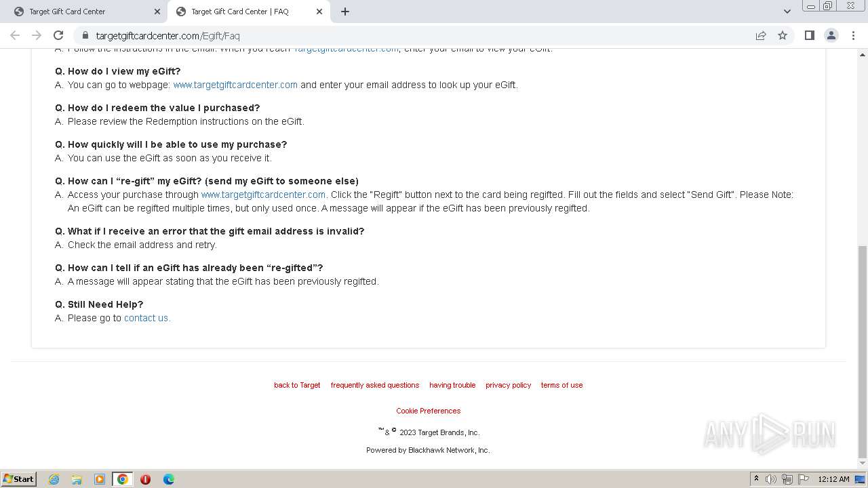Screen dimensions: 868x488
Task: Open frequently asked questions footer link
Action: 375,385
